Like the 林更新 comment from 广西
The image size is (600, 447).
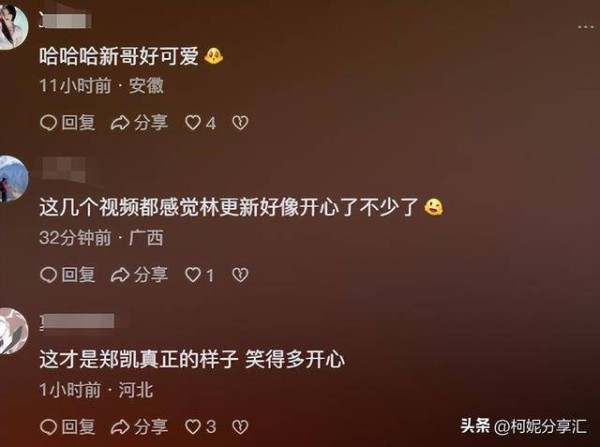[x=200, y=275]
